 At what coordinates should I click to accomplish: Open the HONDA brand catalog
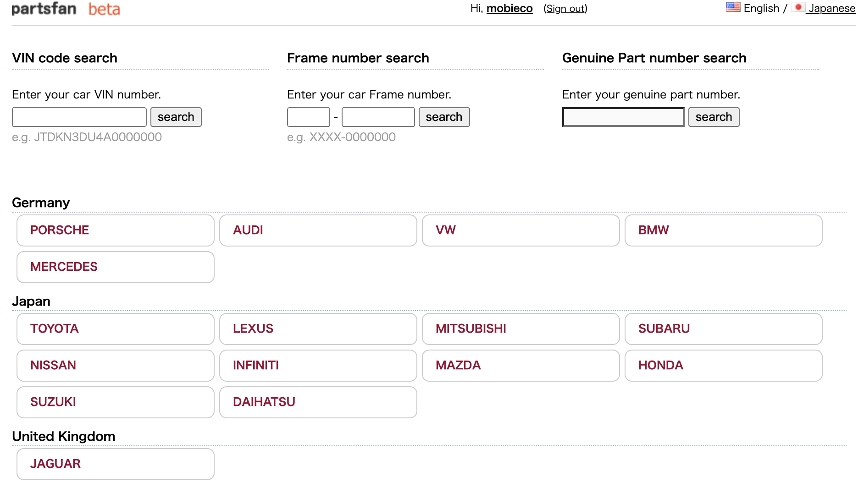click(724, 366)
